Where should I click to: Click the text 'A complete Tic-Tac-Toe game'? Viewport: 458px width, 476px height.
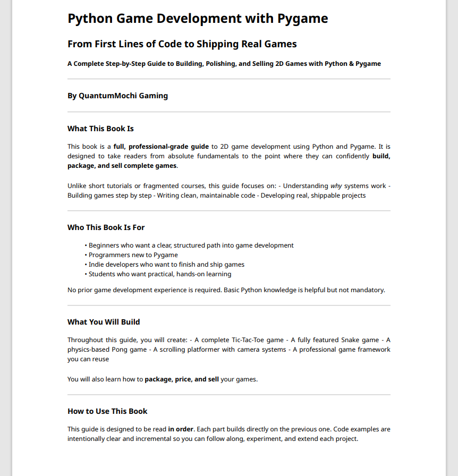tap(239, 340)
